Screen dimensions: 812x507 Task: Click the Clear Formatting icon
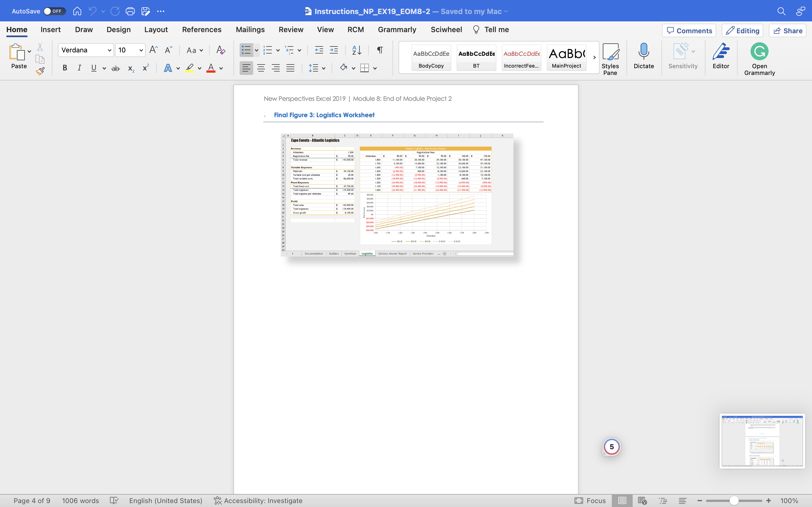pyautogui.click(x=220, y=50)
